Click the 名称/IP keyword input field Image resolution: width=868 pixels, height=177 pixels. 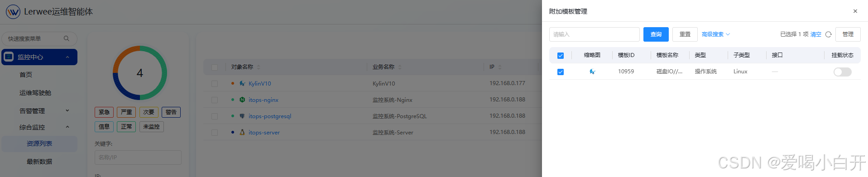coord(138,158)
